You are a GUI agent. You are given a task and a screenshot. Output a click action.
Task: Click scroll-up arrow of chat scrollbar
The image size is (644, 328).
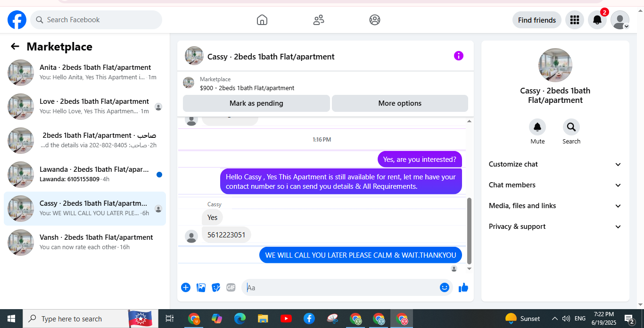[x=469, y=121]
